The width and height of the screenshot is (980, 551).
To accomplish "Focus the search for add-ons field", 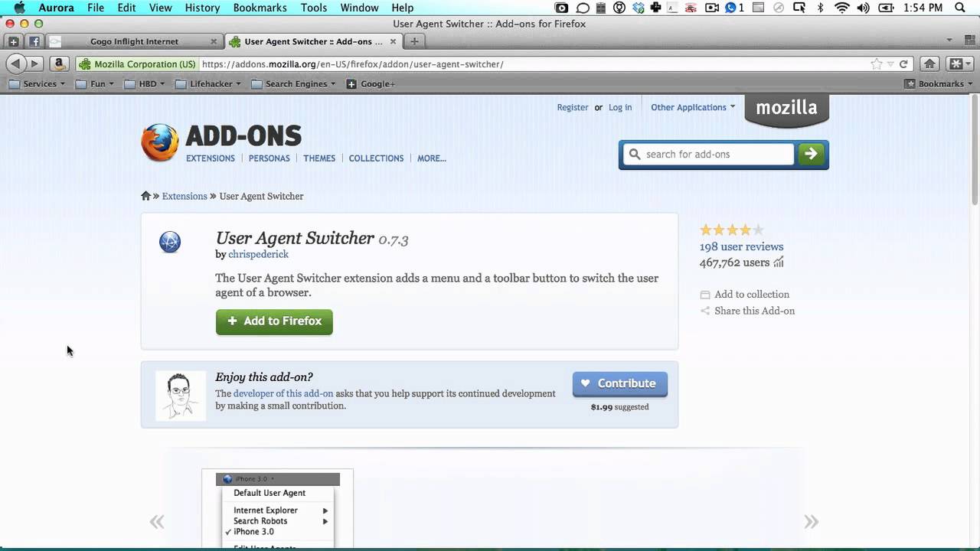I will (x=709, y=155).
